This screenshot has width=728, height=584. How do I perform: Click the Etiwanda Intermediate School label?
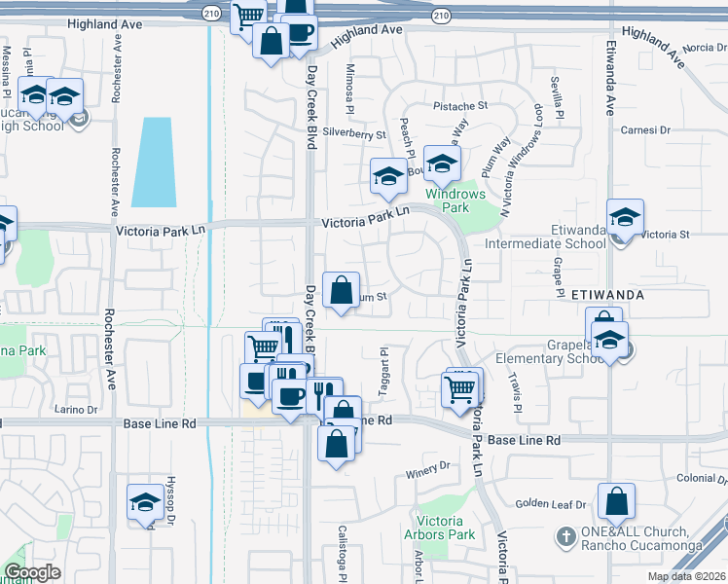[x=546, y=237]
